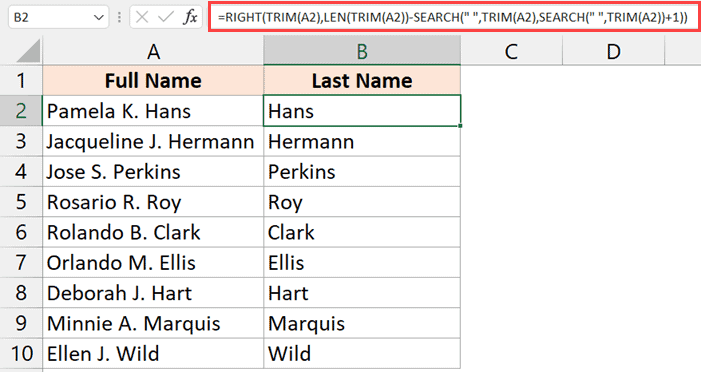Image resolution: width=701 pixels, height=372 pixels.
Task: Select row 2 header
Action: tap(21, 110)
